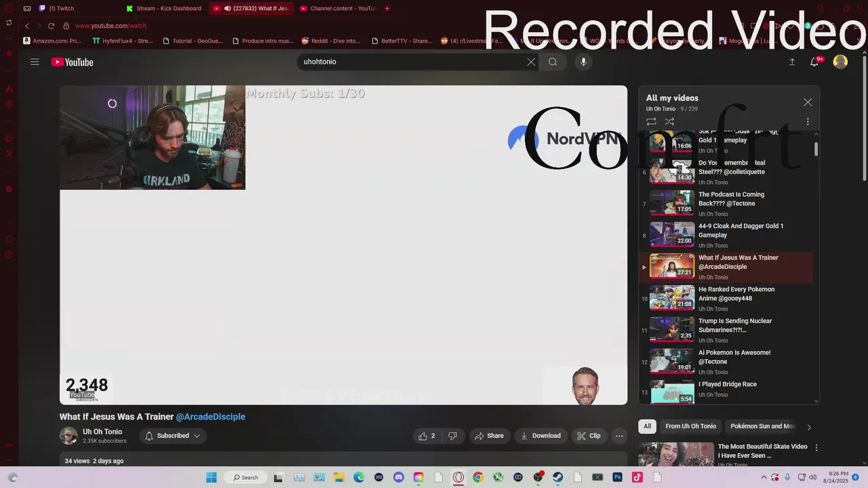Play '44-9 Cloak And Dagger Gold 1' video
868x488 pixels.
tap(726, 235)
